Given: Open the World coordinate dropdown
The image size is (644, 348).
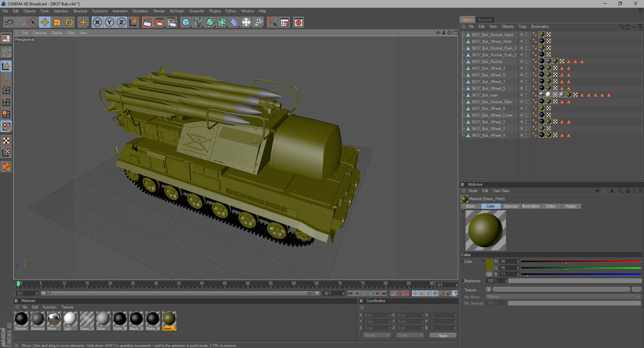Looking at the screenshot, I should (x=377, y=335).
